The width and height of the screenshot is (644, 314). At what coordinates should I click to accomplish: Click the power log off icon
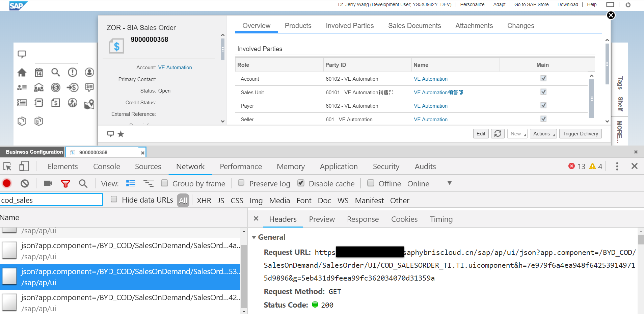628,5
